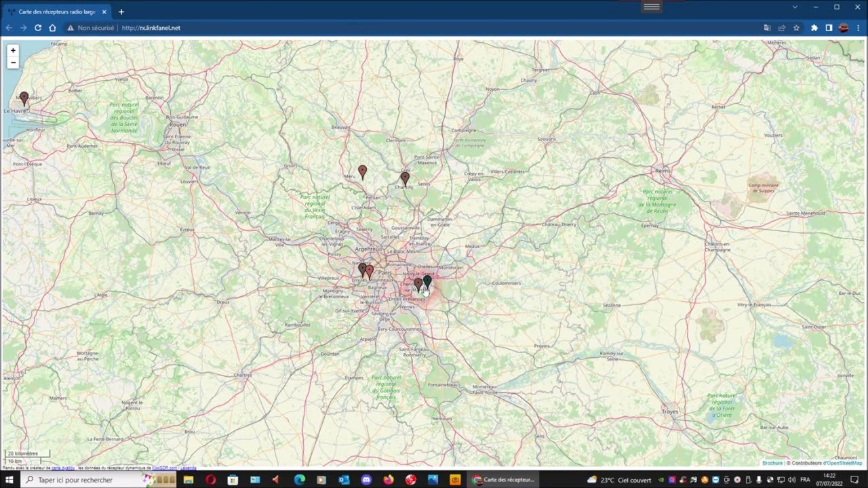Open Discord from the taskbar
This screenshot has width=868, height=488.
coord(366,480)
